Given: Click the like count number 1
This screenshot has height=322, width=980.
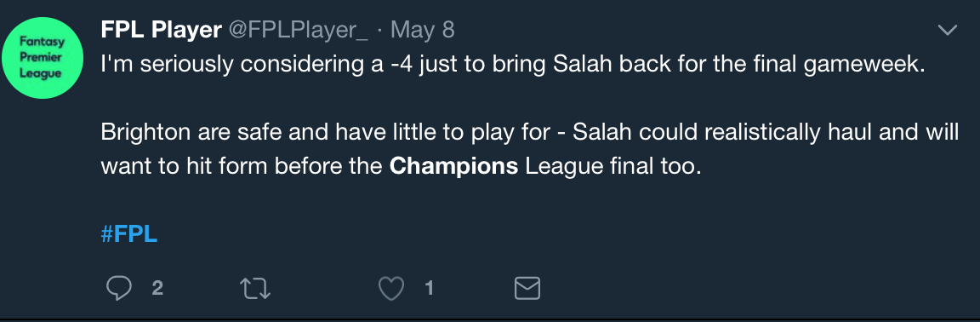Looking at the screenshot, I should (430, 288).
